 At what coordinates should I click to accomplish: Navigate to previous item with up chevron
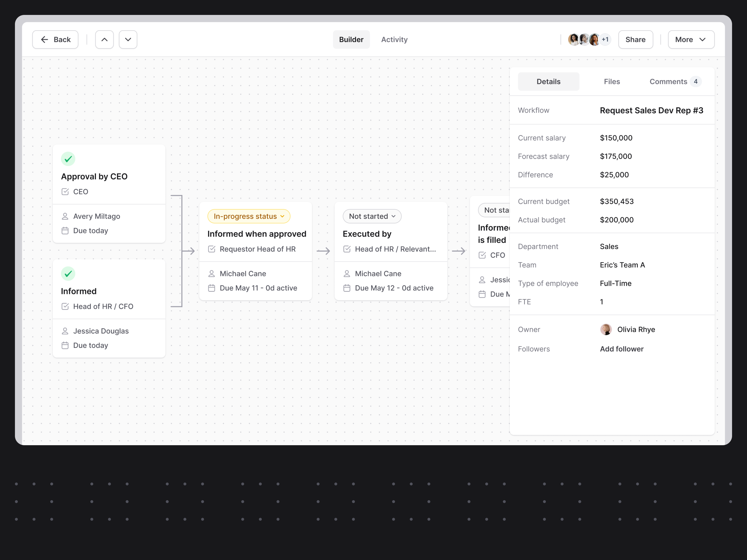coord(104,39)
